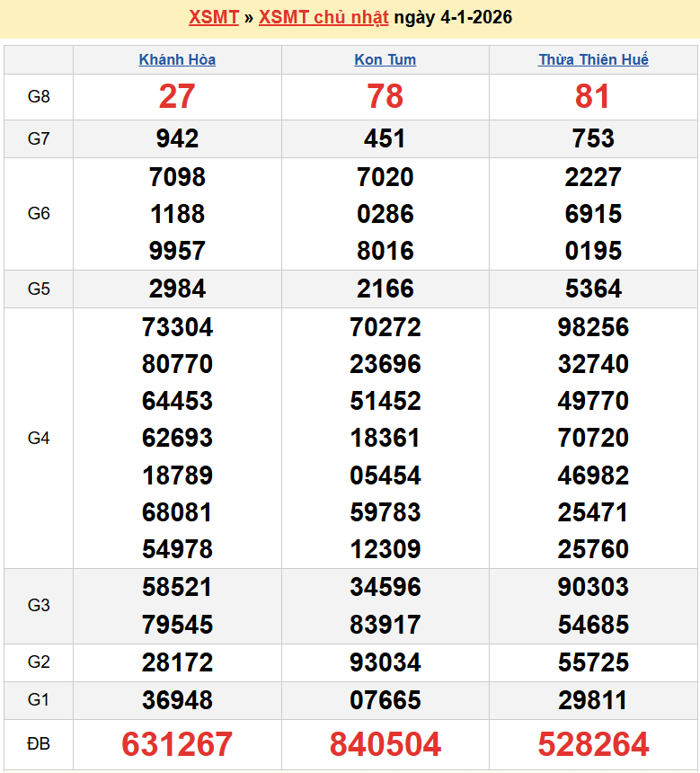Screen dimensions: 700x773
Task: Click the Thừa Thiên Huế special prize 528264
Action: point(593,744)
